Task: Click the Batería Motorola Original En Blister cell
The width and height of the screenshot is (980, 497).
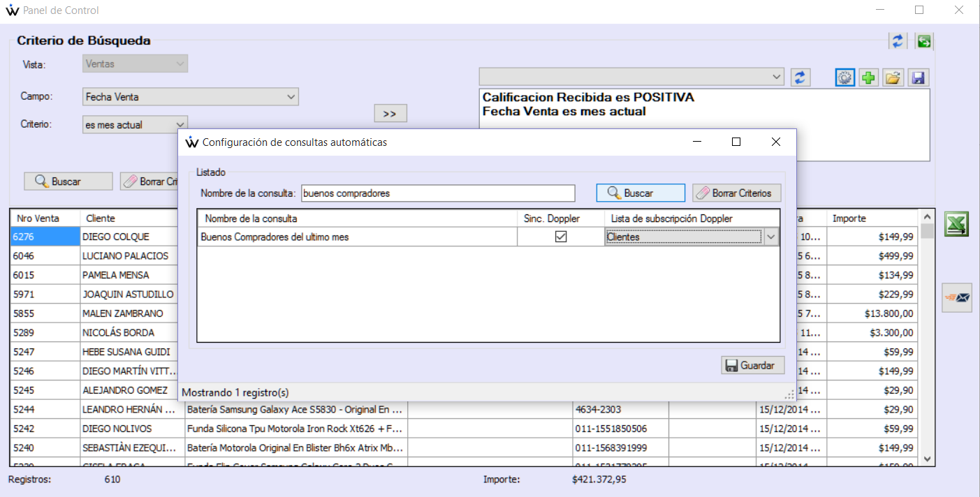Action: [296, 447]
